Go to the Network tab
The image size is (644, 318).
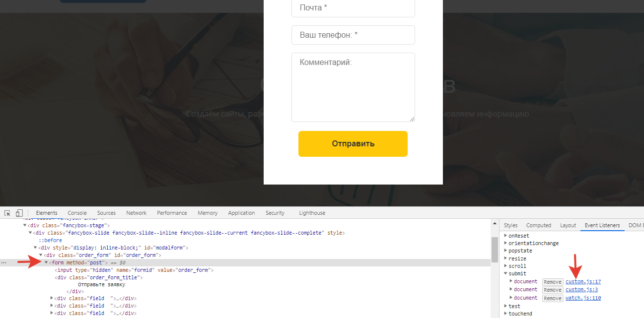(136, 213)
